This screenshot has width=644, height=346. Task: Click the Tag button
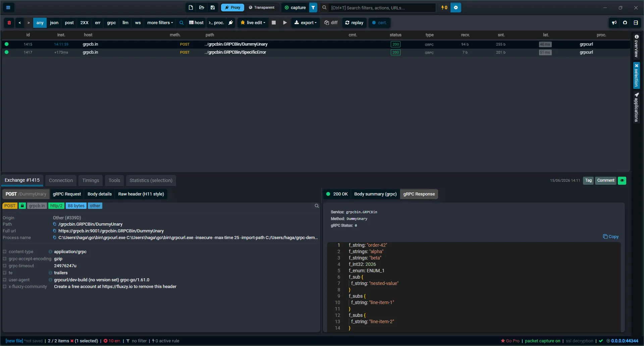click(x=588, y=180)
